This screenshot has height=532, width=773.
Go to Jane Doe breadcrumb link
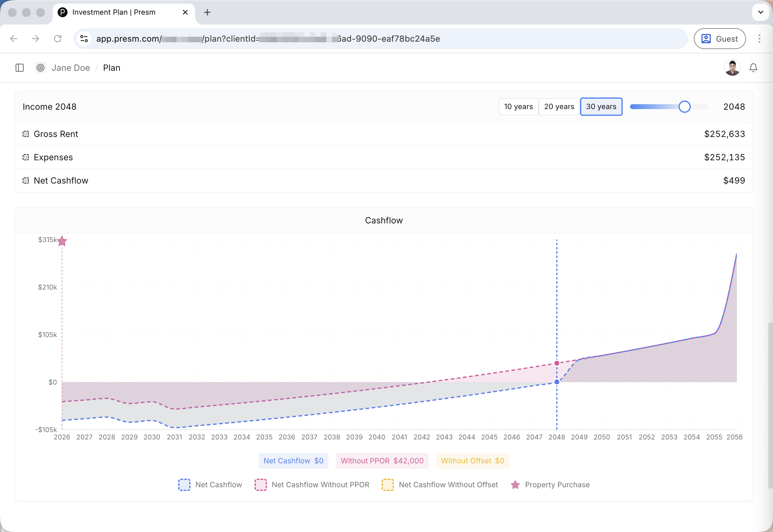(x=71, y=68)
